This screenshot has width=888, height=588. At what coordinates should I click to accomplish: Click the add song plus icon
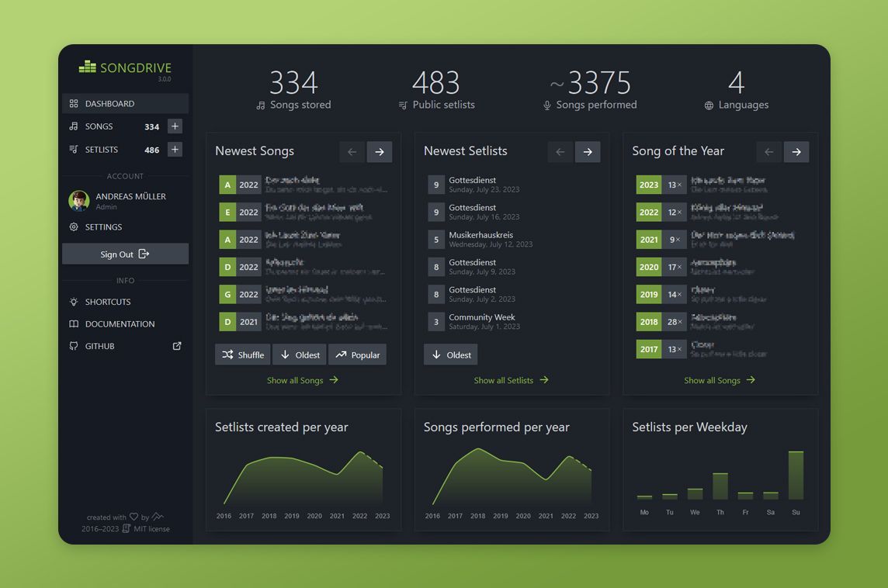[175, 126]
